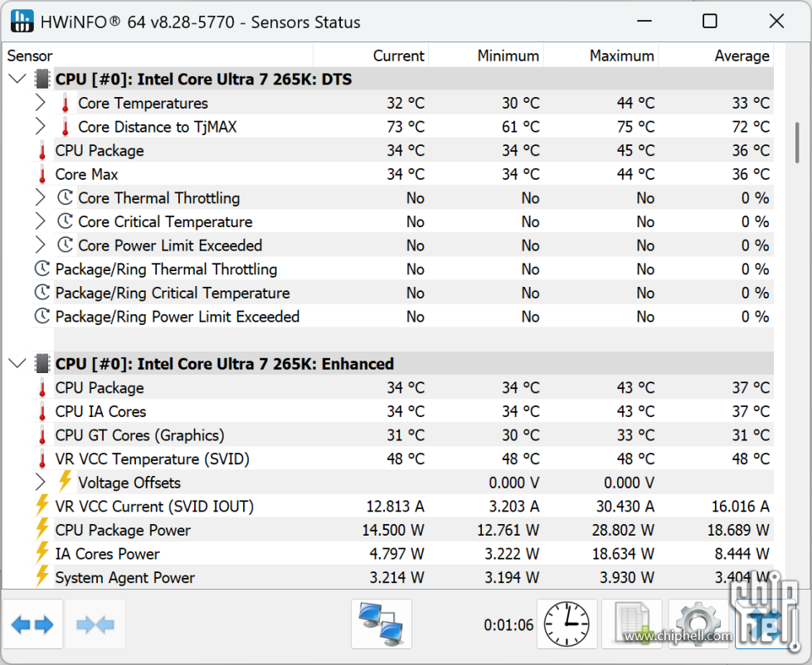The image size is (812, 665).
Task: Expand Core Critical Temperature row
Action: click(x=40, y=221)
